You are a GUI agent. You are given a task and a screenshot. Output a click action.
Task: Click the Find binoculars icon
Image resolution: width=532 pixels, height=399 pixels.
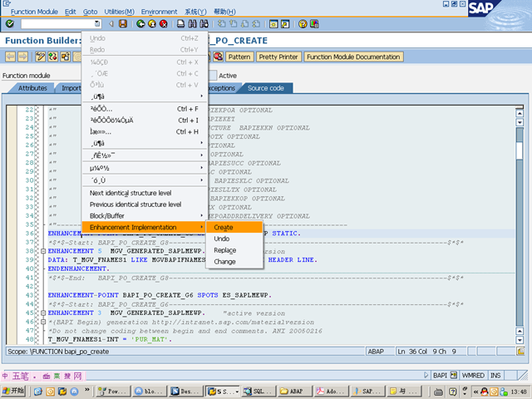(192, 24)
